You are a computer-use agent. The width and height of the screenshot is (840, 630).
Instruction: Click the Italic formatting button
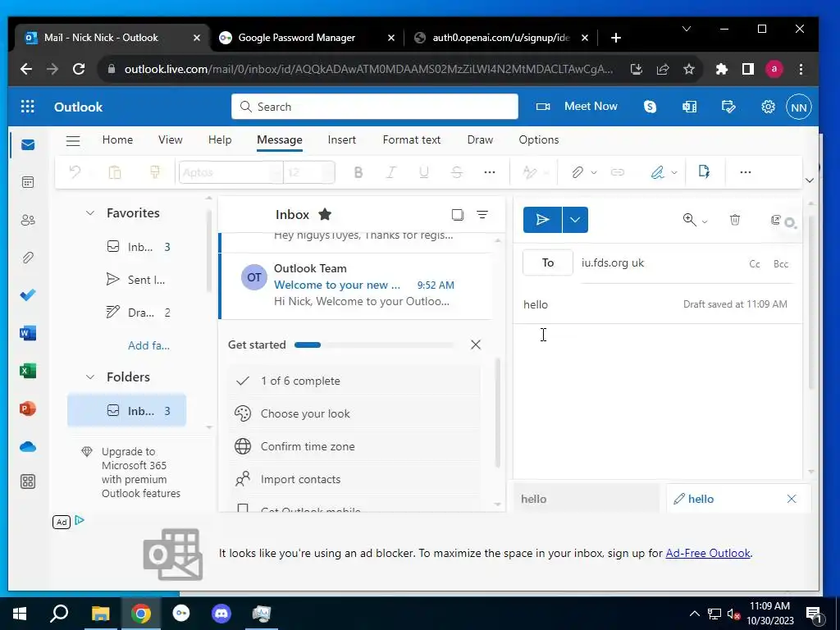[391, 172]
